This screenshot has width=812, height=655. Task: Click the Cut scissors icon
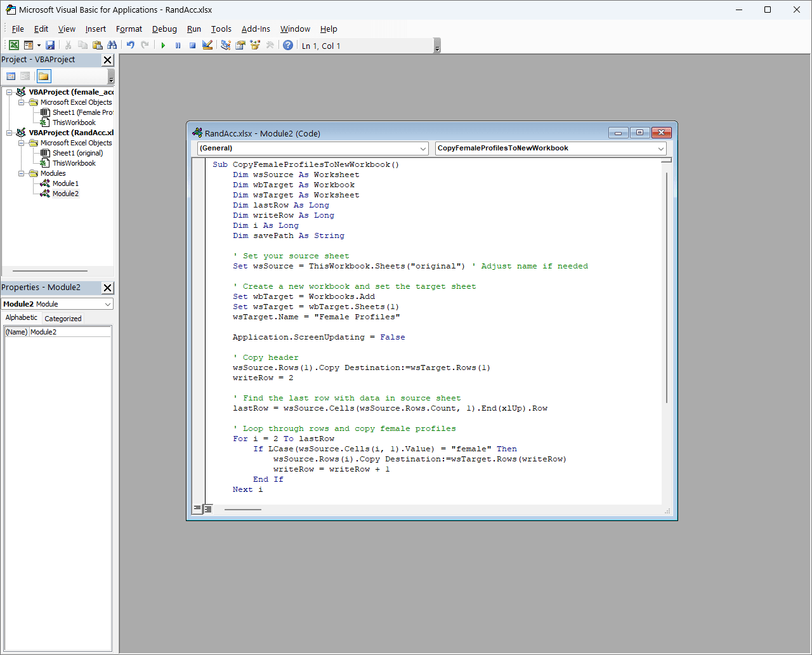coord(68,45)
